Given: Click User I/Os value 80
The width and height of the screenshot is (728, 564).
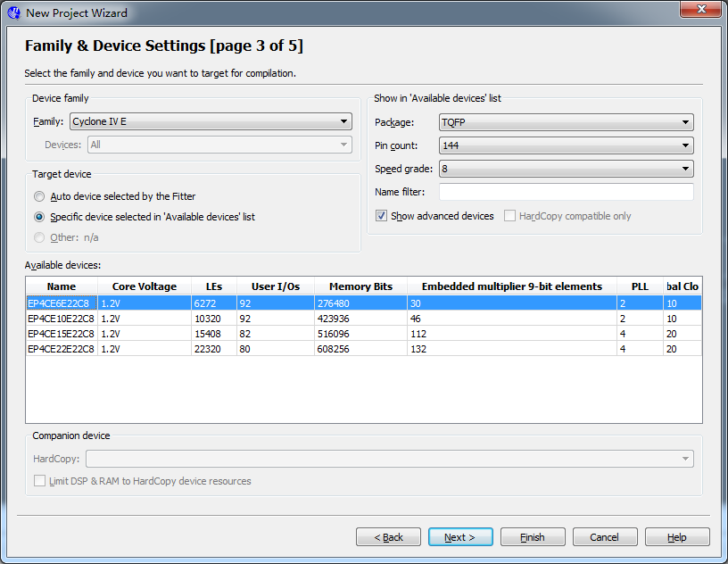Looking at the screenshot, I should pos(244,349).
